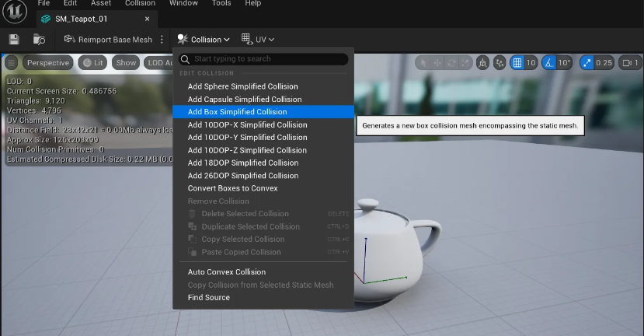Choose Add Capsule Simplified Collision

(x=263, y=99)
